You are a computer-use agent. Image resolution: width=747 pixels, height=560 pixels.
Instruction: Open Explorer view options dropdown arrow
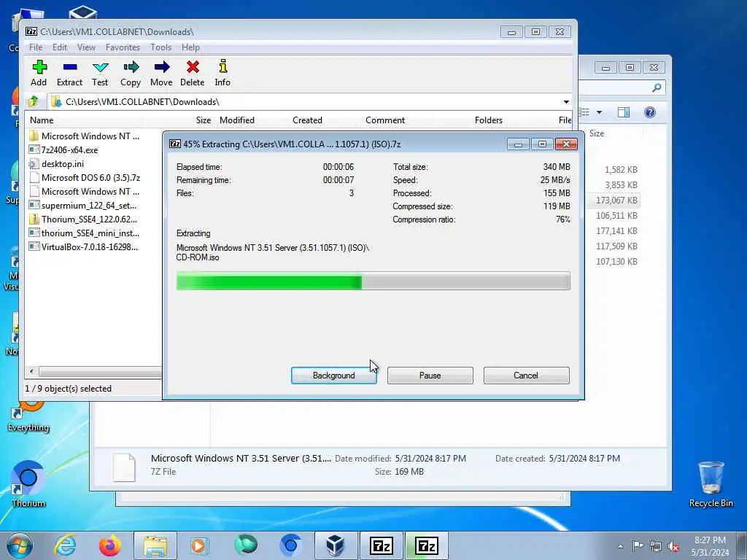click(x=600, y=112)
